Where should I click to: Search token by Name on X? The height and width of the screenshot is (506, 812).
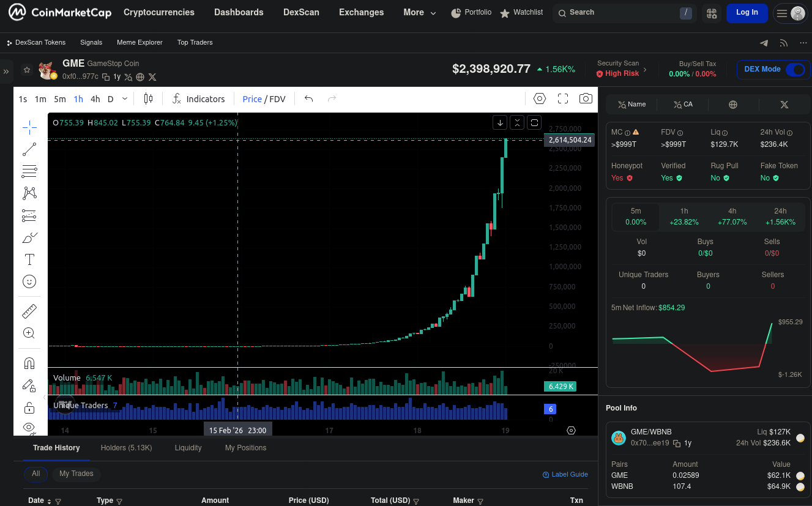click(631, 105)
